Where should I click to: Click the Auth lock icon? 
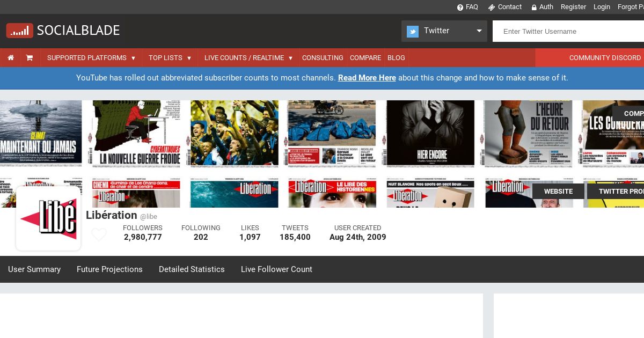[x=534, y=8]
